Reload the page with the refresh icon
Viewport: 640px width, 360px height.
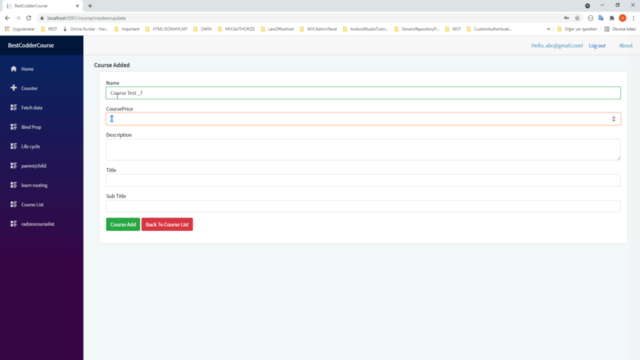tap(29, 18)
